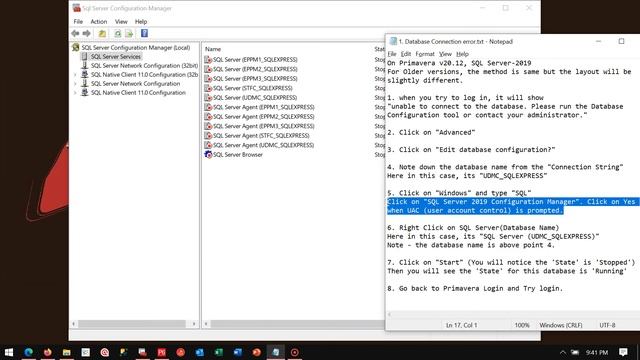Open Notepad's File menu
The image size is (640, 360).
click(392, 54)
